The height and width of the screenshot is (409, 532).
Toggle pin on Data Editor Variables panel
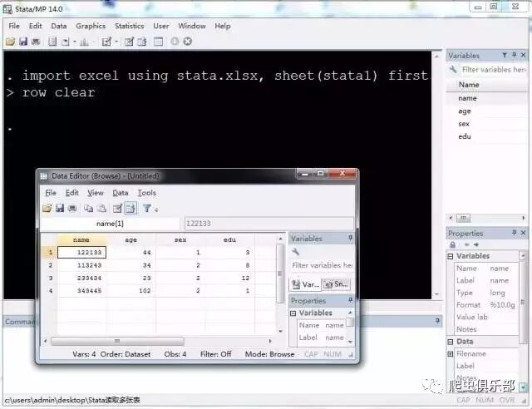click(x=351, y=239)
